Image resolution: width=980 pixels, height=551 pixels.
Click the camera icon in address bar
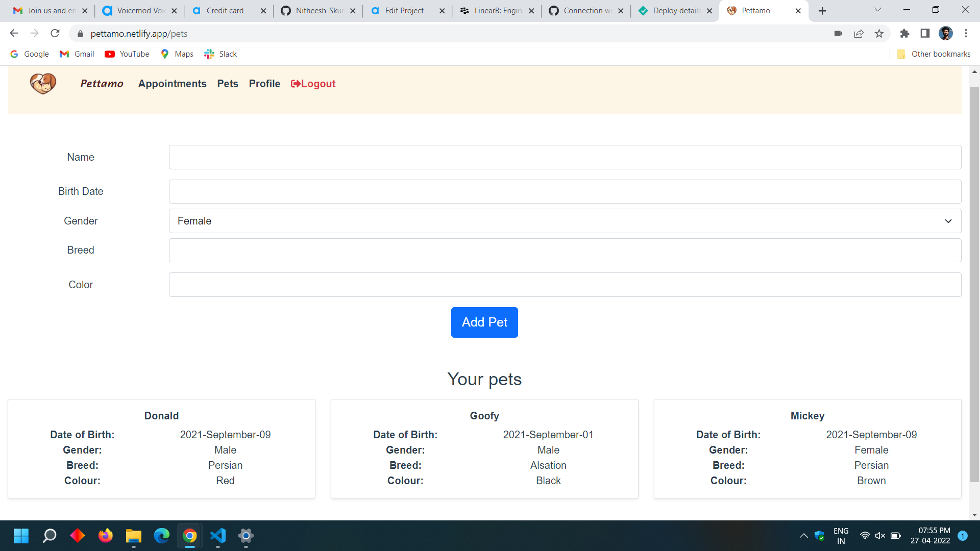click(838, 34)
